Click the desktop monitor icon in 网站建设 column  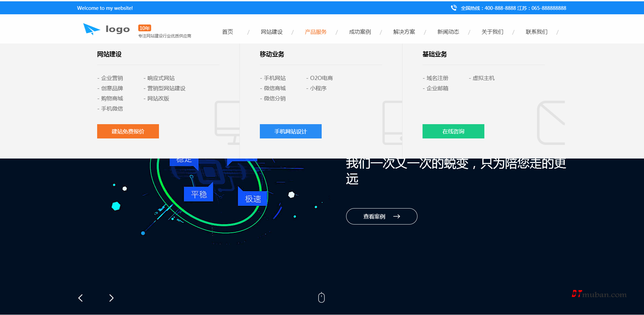point(227,122)
